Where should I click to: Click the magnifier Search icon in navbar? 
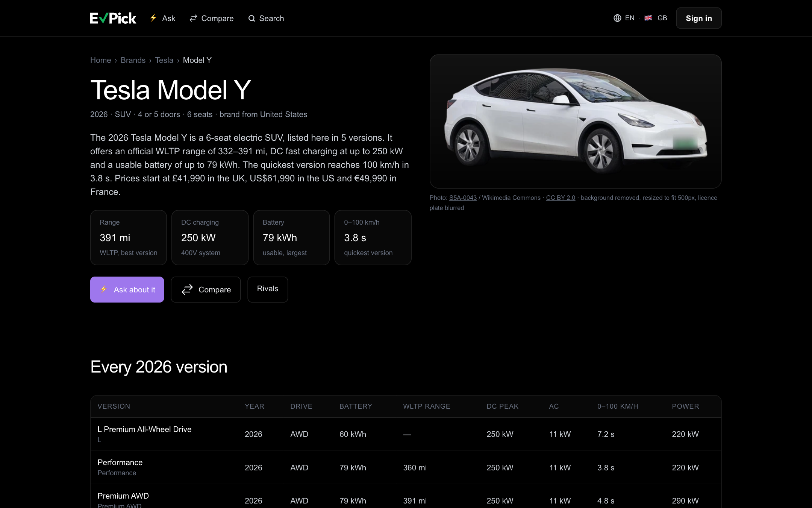[251, 18]
